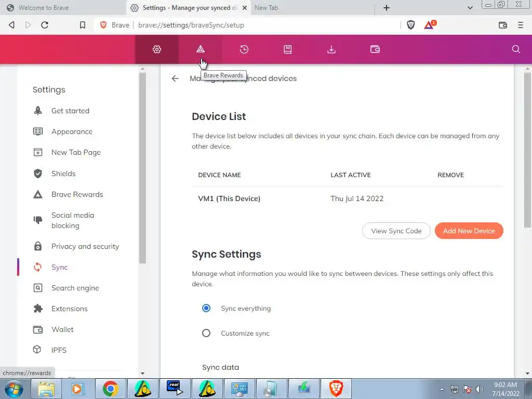Open Get started in settings sidebar
532x399 pixels.
(71, 111)
